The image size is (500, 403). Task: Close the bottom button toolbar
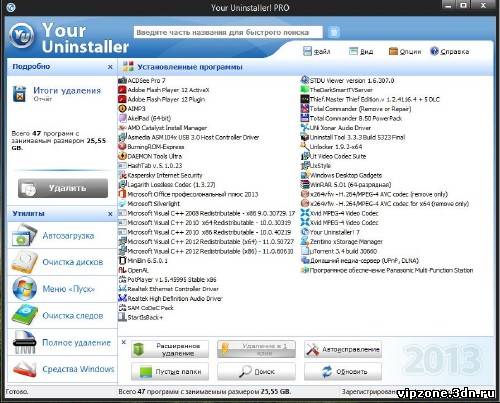pos(124,342)
